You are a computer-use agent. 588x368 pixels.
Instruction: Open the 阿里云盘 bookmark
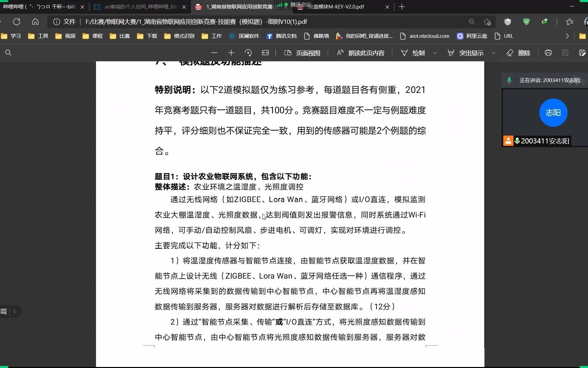point(472,36)
